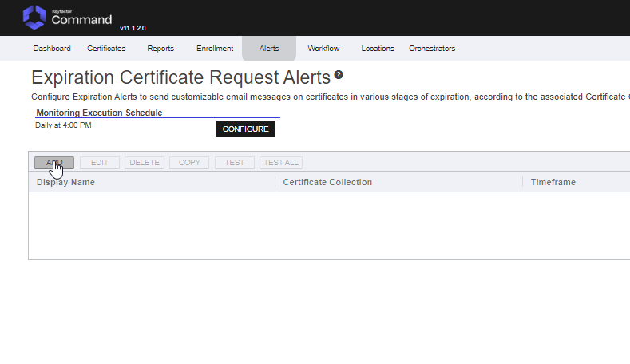This screenshot has height=364, width=630.
Task: Click the EDIT button in toolbar
Action: click(100, 163)
